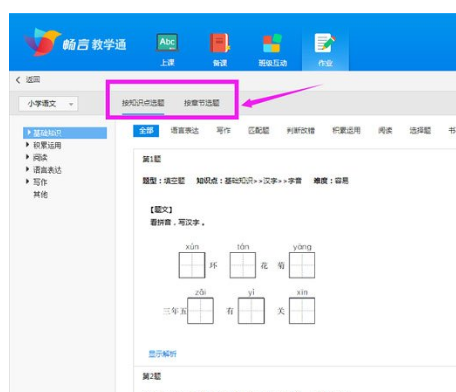The width and height of the screenshot is (456, 392).
Task: Filter questions by 积累运用 type
Action: (346, 131)
